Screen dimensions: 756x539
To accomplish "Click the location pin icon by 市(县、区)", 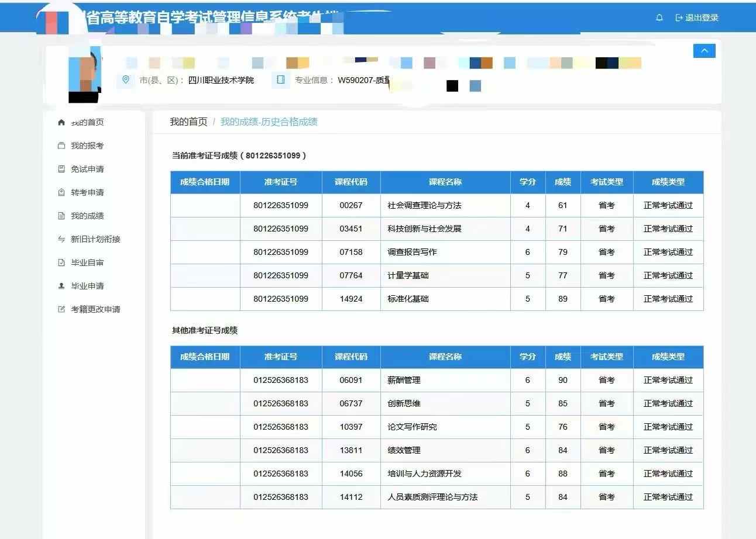I will click(125, 80).
